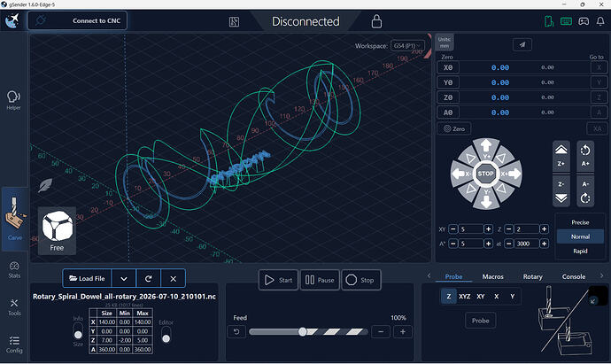The height and width of the screenshot is (364, 611).
Task: Click the lock icon beside Disconnected
Action: point(376,21)
